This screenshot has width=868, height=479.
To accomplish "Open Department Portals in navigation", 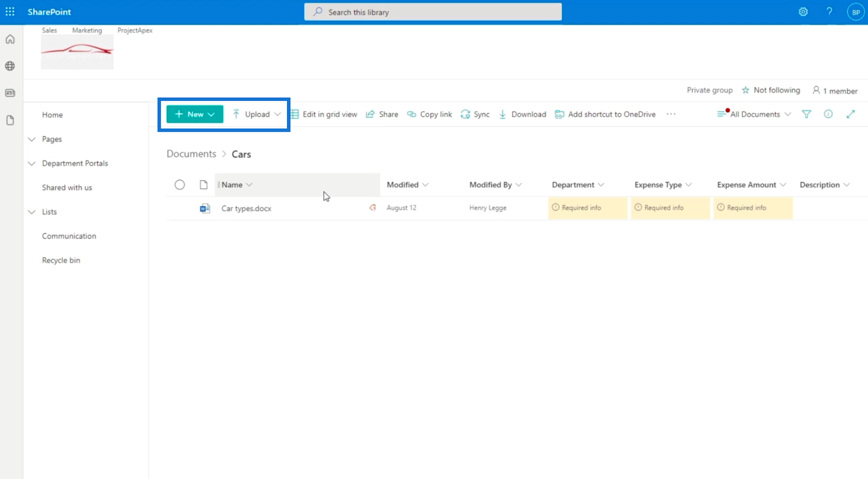I will coord(75,163).
